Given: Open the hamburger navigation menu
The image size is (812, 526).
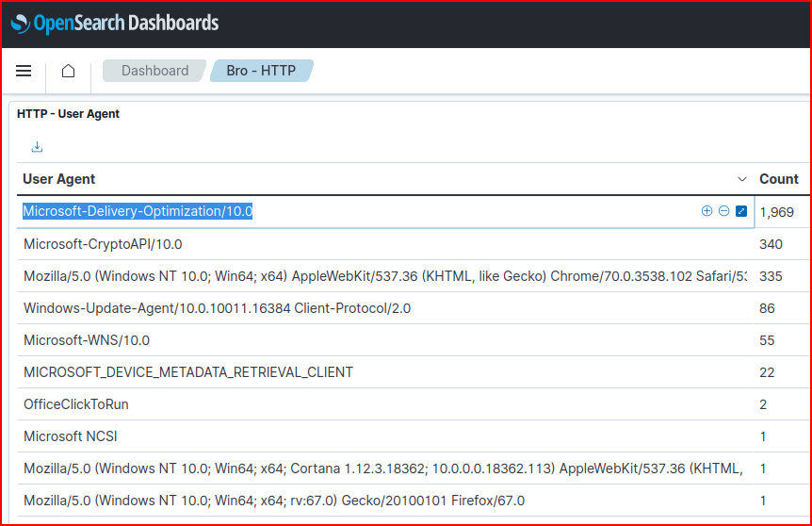Looking at the screenshot, I should pos(24,71).
